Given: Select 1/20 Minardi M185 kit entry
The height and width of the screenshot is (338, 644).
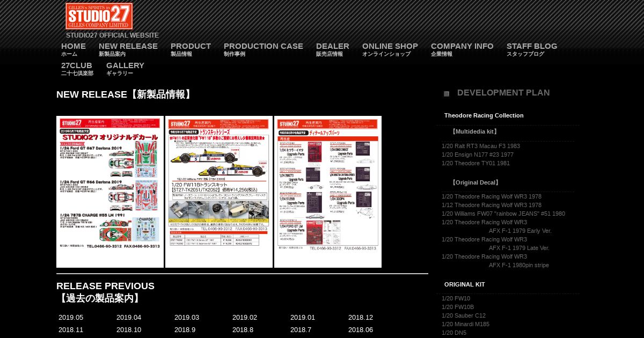Looking at the screenshot, I should [x=466, y=324].
